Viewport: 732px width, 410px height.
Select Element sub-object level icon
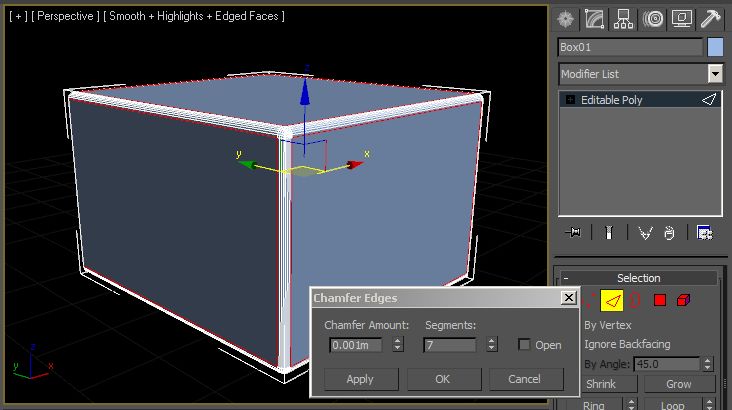tap(683, 300)
